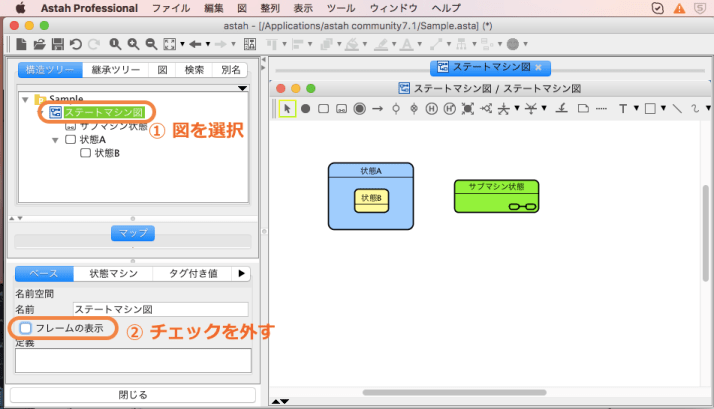The height and width of the screenshot is (409, 714).
Task: Open the back navigation history dropdown
Action: click(208, 44)
